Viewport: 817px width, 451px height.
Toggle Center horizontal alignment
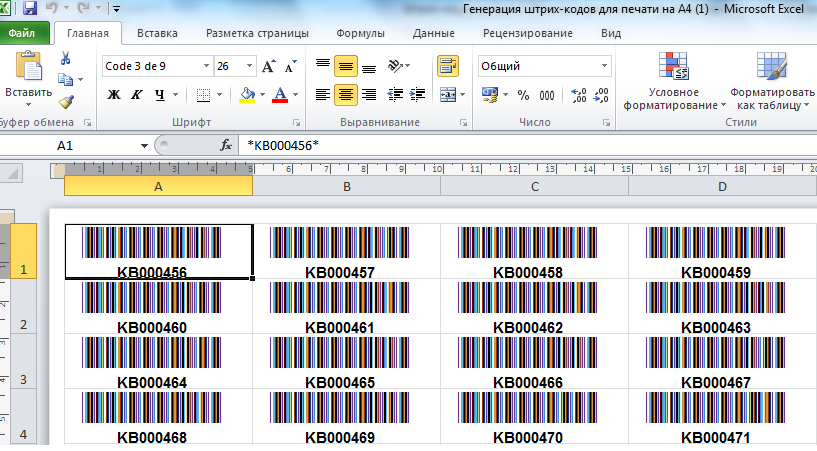tap(346, 95)
